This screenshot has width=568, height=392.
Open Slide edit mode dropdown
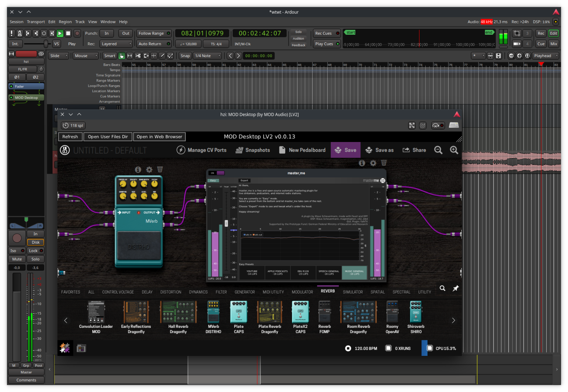(59, 56)
